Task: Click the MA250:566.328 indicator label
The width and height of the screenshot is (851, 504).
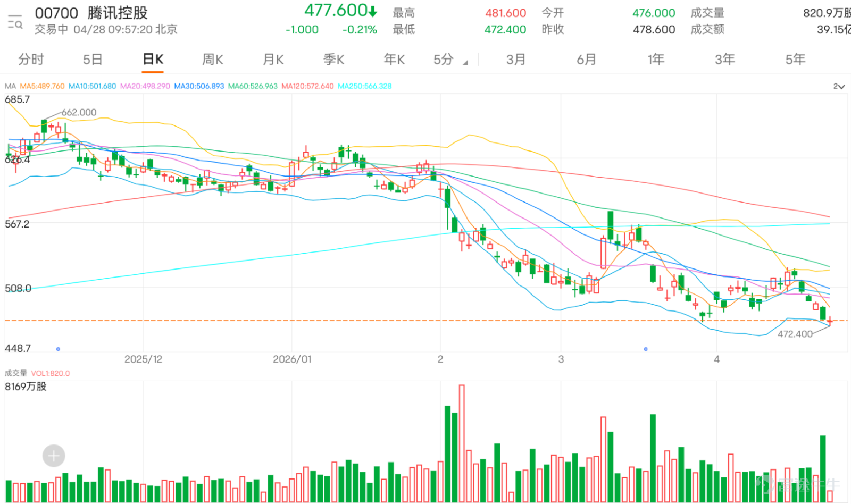Action: 364,86
